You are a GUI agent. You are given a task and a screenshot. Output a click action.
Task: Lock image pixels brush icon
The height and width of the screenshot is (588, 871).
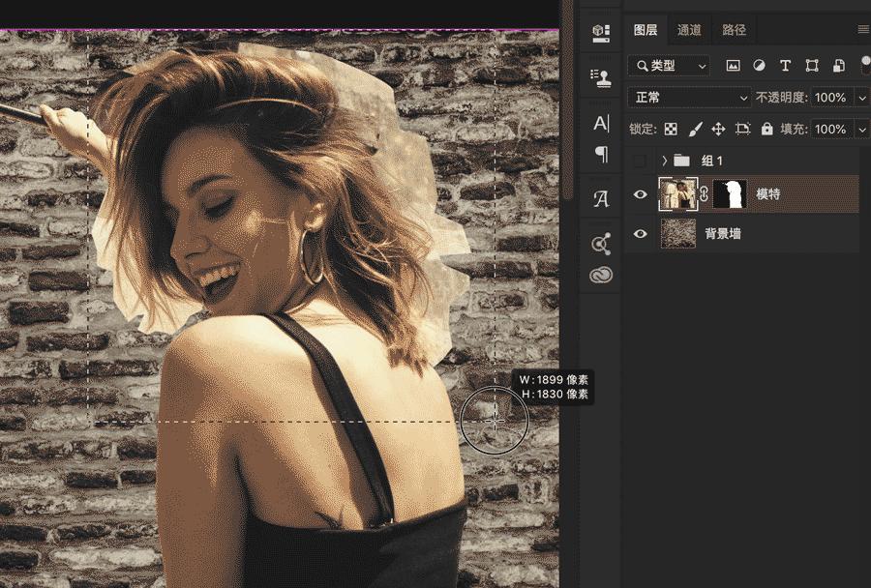point(695,129)
